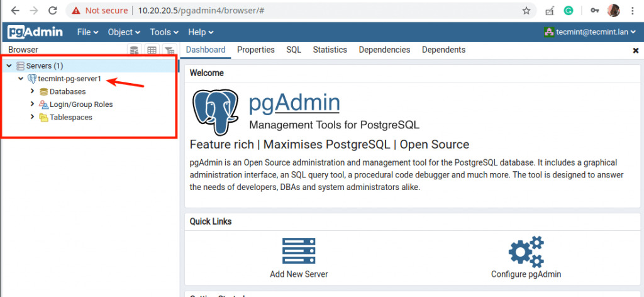The height and width of the screenshot is (297, 644).
Task: Bookmark this page with the star icon
Action: click(526, 11)
